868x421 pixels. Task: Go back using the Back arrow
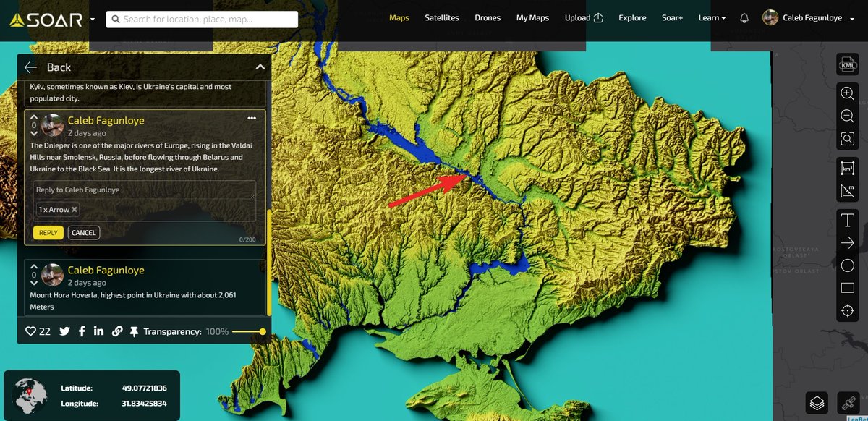point(30,67)
